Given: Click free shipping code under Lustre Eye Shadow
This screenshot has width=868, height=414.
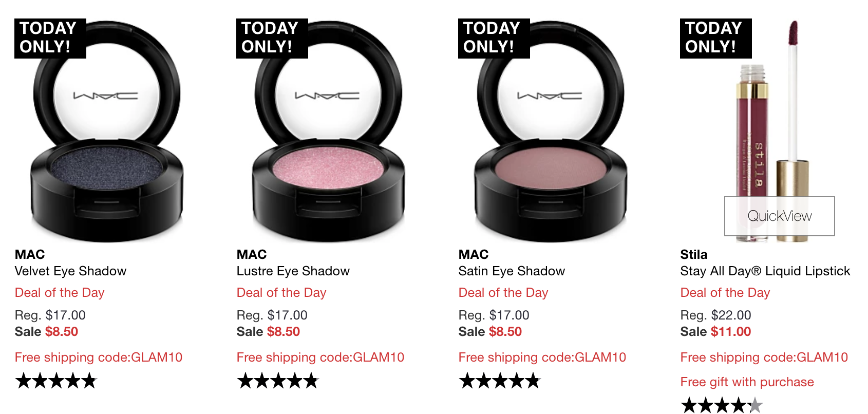Looking at the screenshot, I should [320, 357].
